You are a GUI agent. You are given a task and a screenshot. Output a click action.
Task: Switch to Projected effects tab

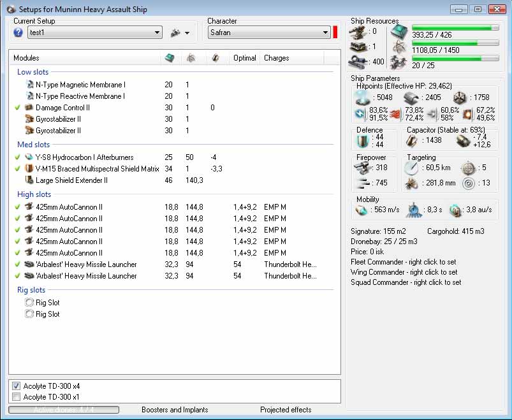pyautogui.click(x=285, y=410)
